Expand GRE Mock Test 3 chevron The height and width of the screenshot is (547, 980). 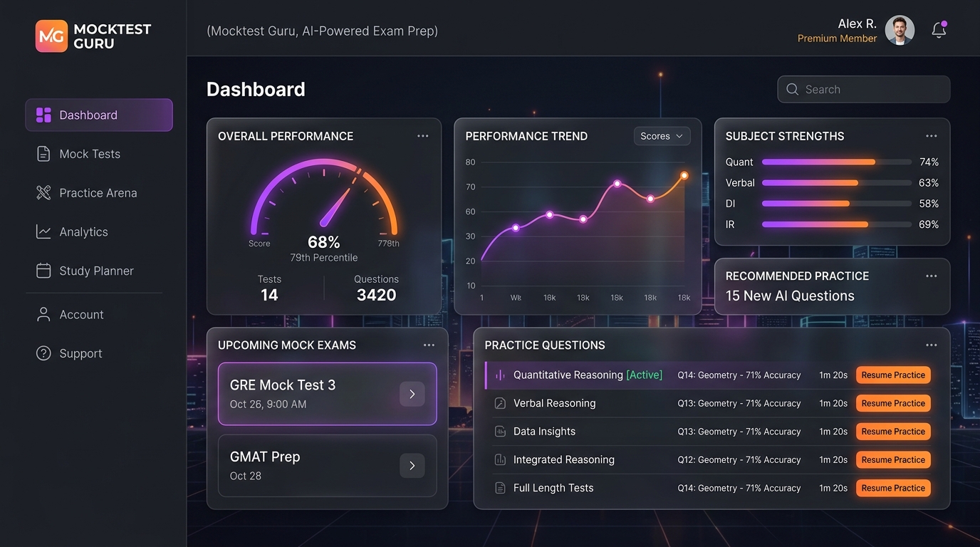tap(412, 394)
